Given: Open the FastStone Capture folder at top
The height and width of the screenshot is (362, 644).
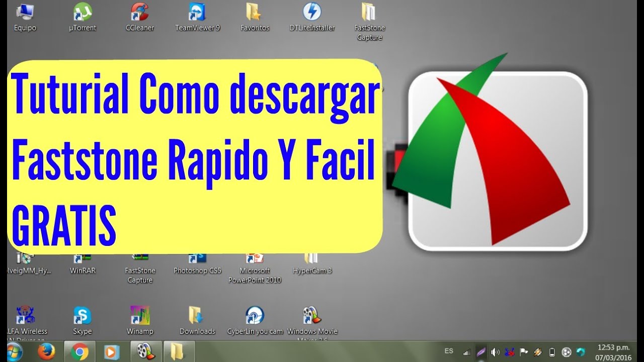Looking at the screenshot, I should point(370,22).
